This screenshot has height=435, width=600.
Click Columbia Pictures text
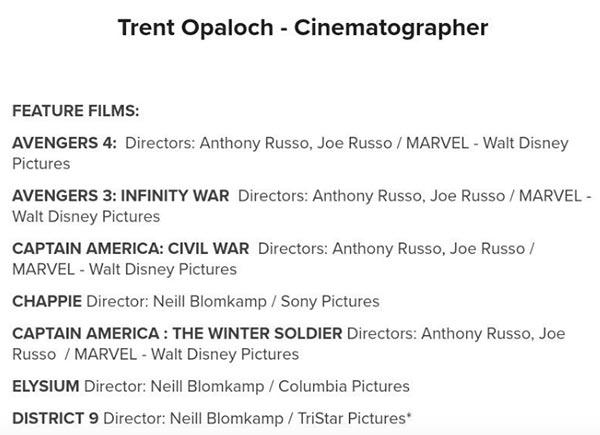344,386
